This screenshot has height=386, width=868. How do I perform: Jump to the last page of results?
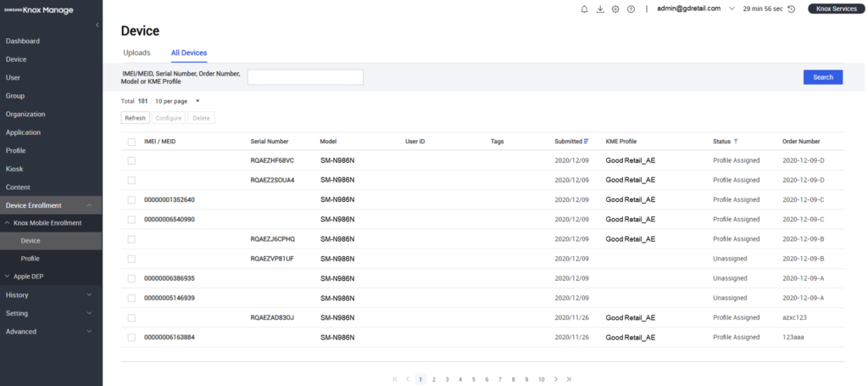click(569, 379)
